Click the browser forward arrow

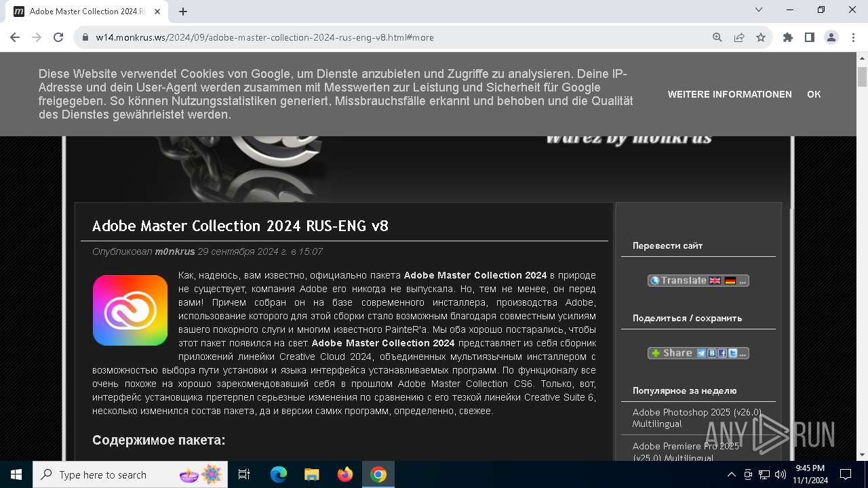(x=37, y=37)
